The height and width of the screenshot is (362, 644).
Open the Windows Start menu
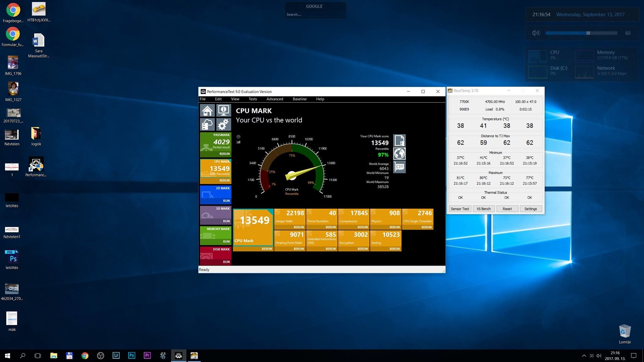(x=8, y=355)
